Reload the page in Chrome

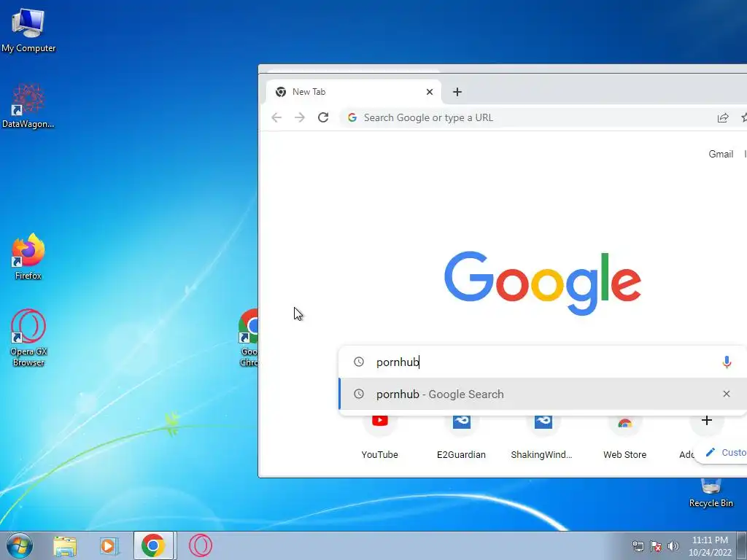pos(323,117)
